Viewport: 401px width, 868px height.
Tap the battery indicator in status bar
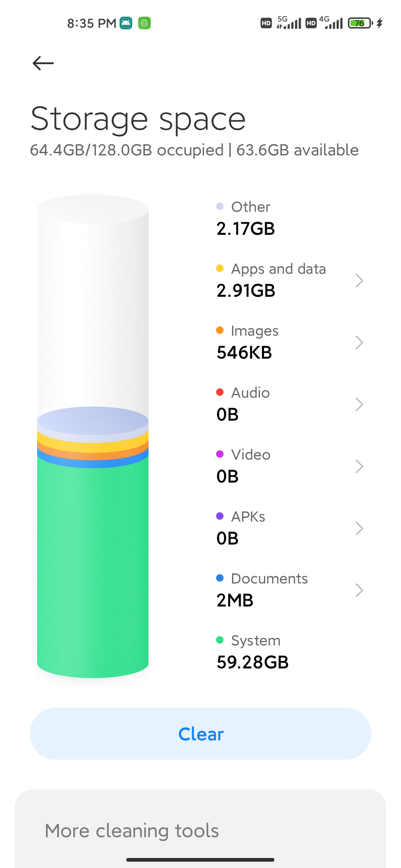(x=358, y=23)
